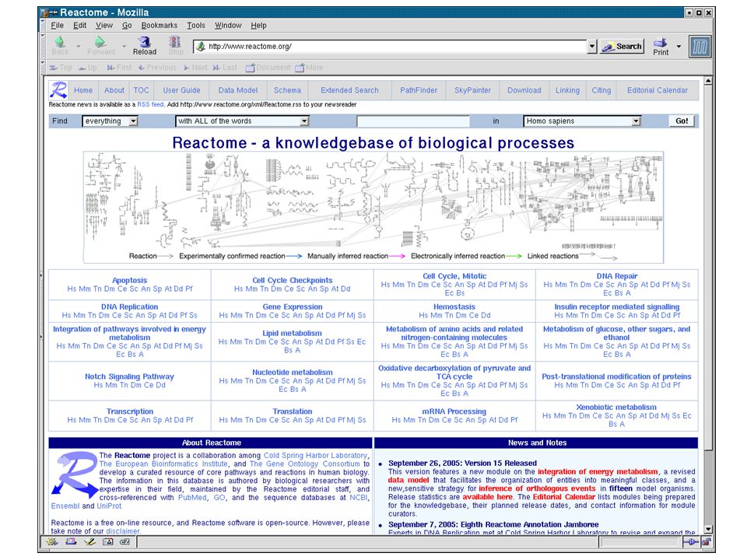Screen dimensions: 747x560
Task: Open the Homo sapiens species dropdown
Action: 582,121
